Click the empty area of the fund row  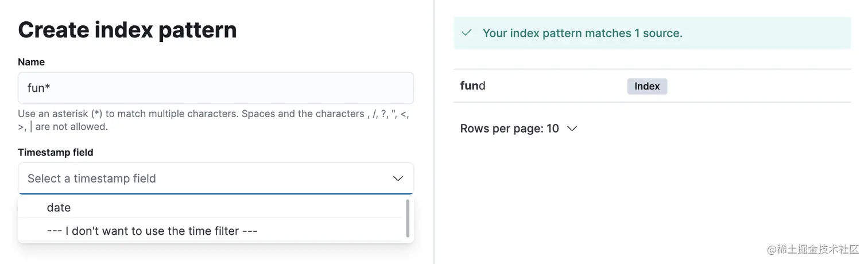point(758,86)
